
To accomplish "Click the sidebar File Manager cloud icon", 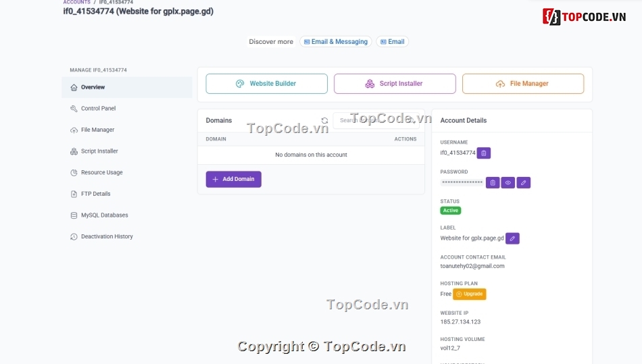I will tap(74, 130).
